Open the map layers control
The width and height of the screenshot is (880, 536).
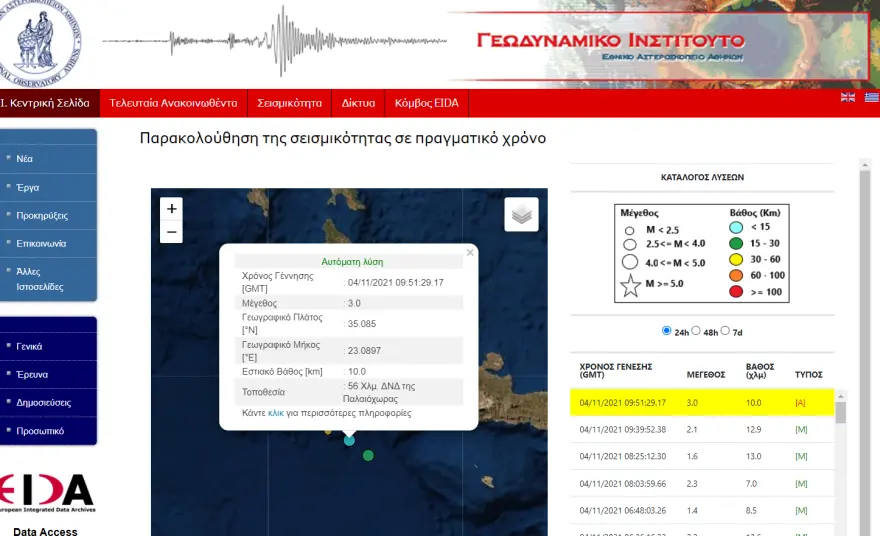521,214
